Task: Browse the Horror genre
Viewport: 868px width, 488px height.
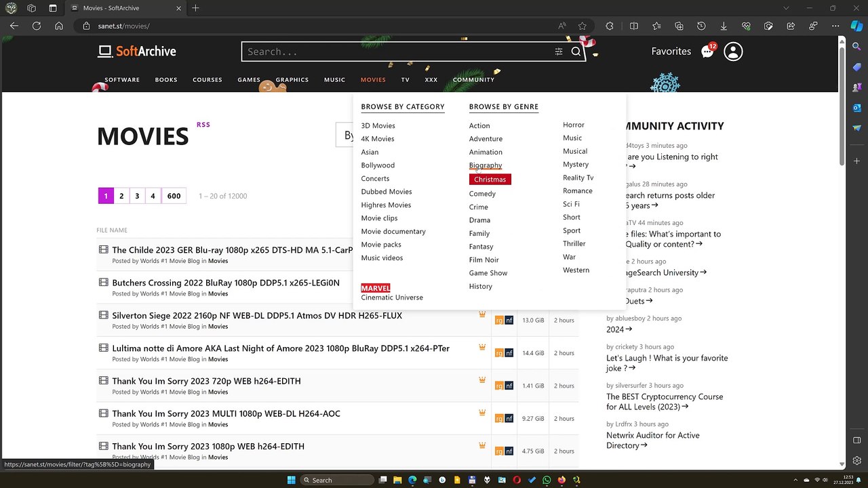Action: [x=574, y=125]
